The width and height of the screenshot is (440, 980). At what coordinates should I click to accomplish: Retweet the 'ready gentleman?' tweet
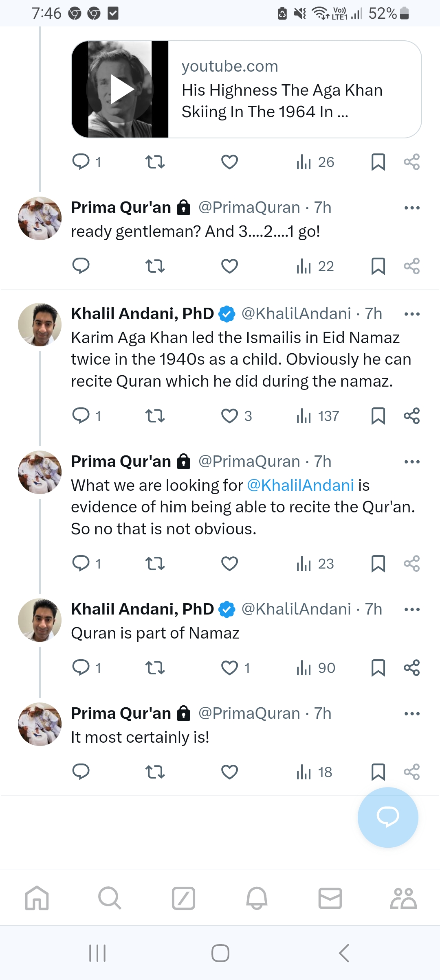pyautogui.click(x=155, y=266)
